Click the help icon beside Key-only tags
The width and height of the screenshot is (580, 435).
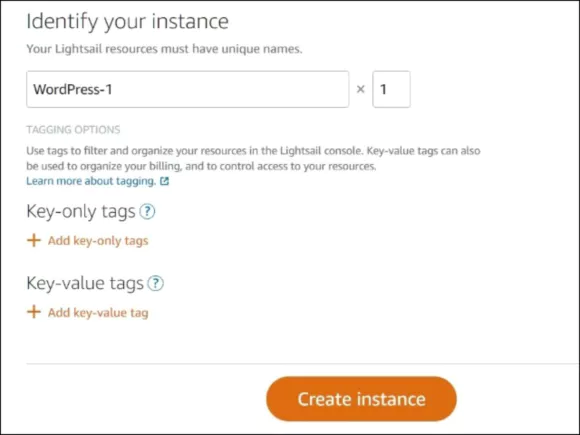147,212
